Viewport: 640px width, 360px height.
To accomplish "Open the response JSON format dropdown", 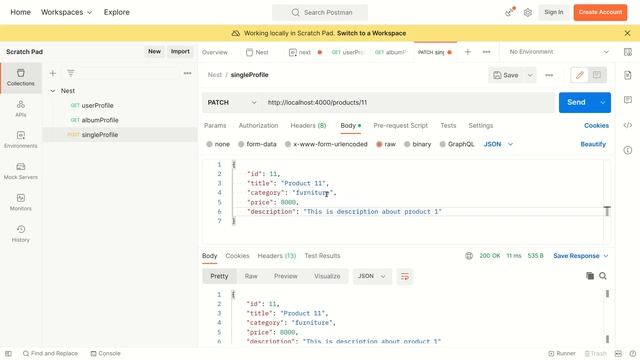I will tap(372, 276).
